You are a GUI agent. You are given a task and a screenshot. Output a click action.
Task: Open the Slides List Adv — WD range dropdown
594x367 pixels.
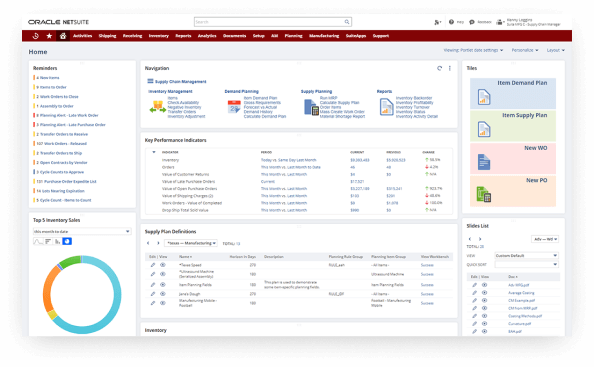click(544, 239)
